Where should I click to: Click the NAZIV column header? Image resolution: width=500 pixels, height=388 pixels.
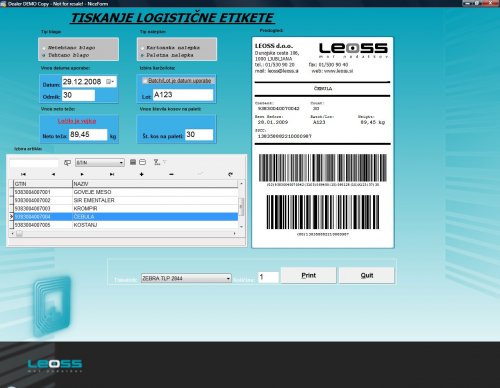(x=155, y=184)
